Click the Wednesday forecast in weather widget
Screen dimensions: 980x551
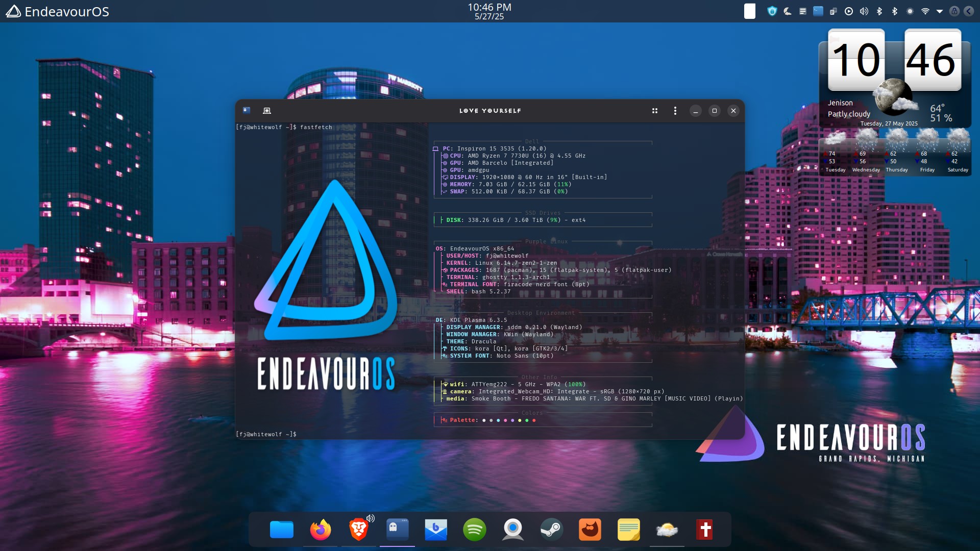click(866, 152)
